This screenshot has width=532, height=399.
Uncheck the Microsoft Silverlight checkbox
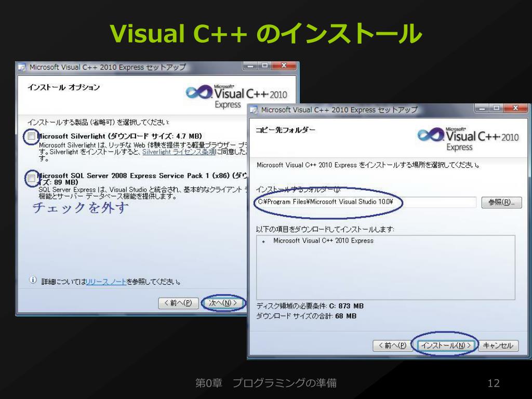(x=31, y=137)
